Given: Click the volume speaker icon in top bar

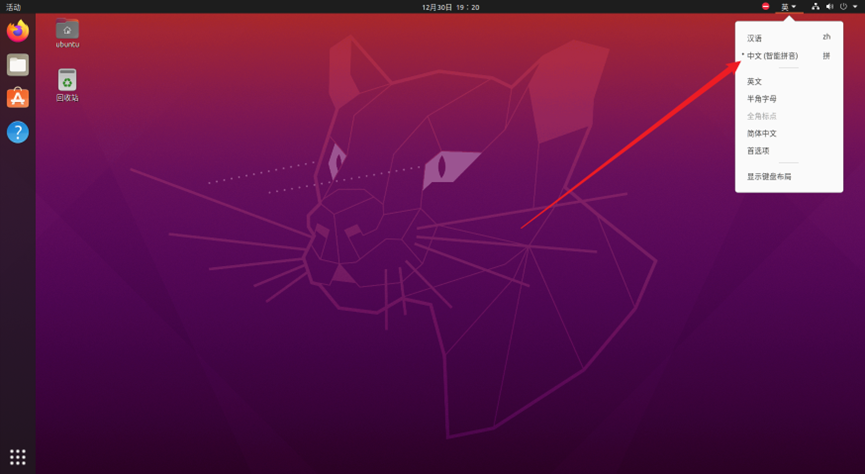Looking at the screenshot, I should point(829,7).
